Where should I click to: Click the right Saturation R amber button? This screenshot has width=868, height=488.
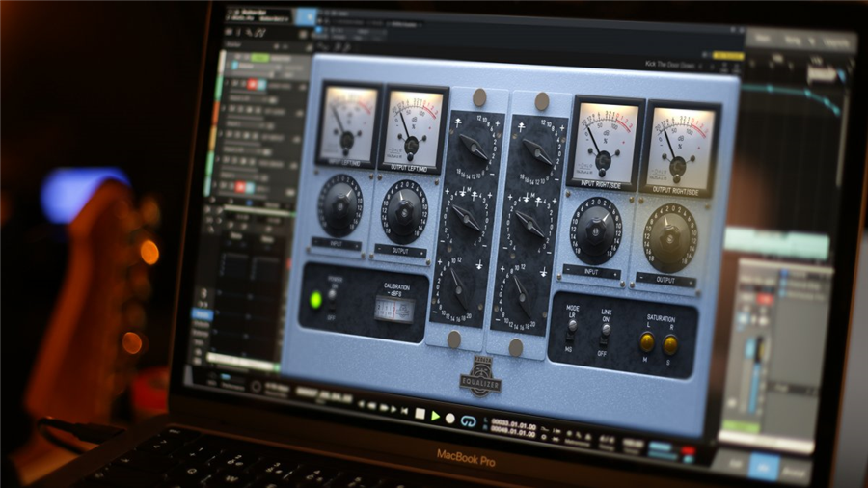(x=670, y=344)
